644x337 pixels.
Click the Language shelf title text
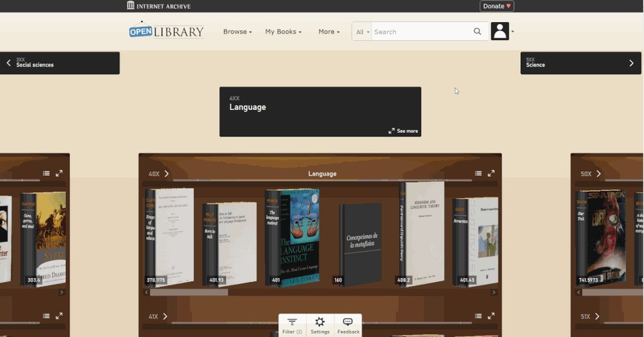tap(322, 174)
